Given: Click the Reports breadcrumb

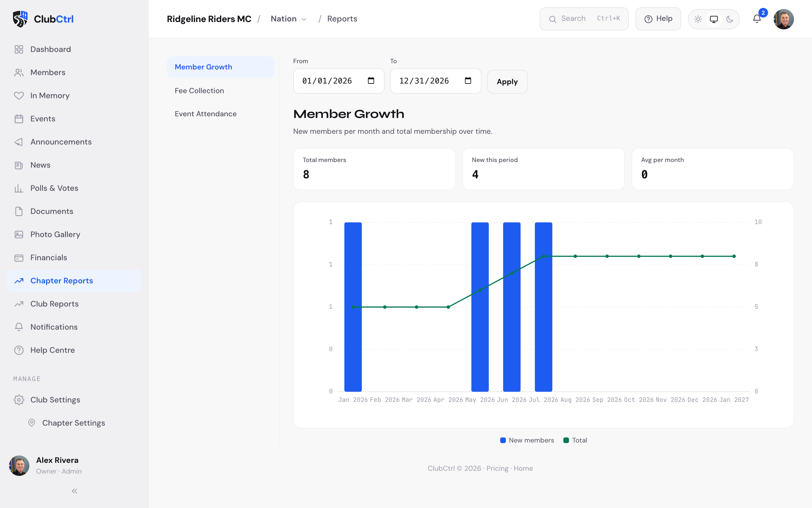Looking at the screenshot, I should pyautogui.click(x=342, y=19).
